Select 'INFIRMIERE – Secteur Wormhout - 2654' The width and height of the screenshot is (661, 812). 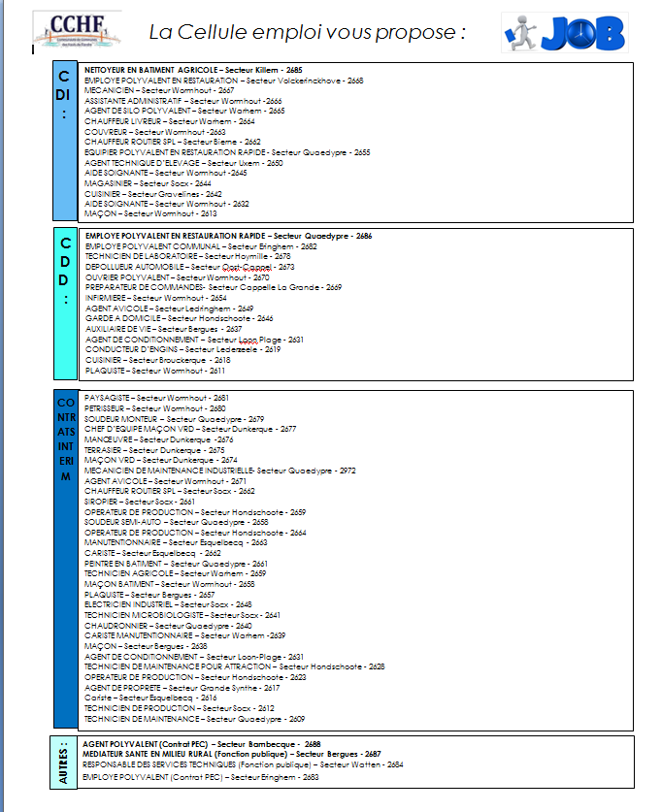[156, 298]
